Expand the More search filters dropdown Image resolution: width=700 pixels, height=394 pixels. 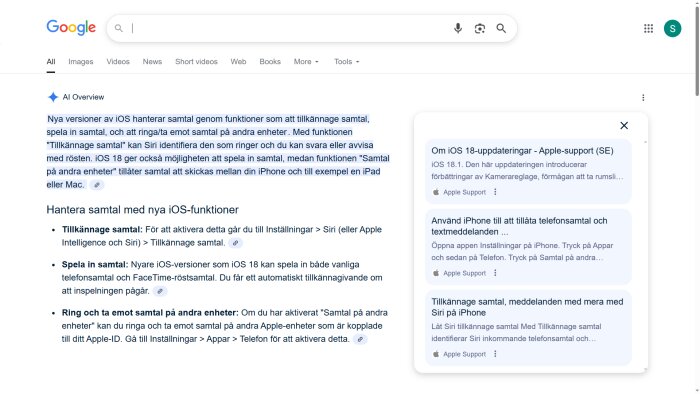(x=306, y=62)
